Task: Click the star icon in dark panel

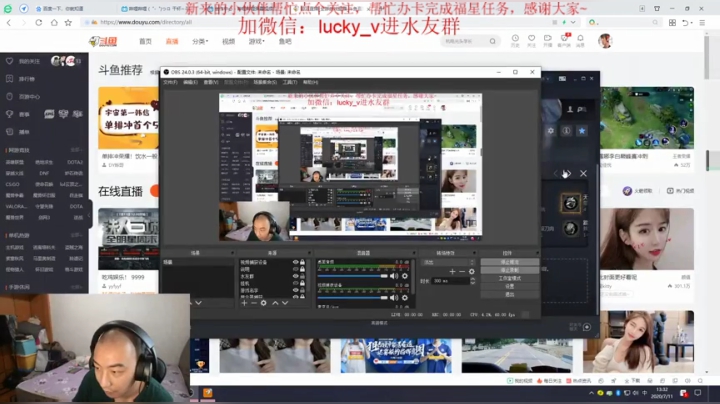Action: coord(582,131)
